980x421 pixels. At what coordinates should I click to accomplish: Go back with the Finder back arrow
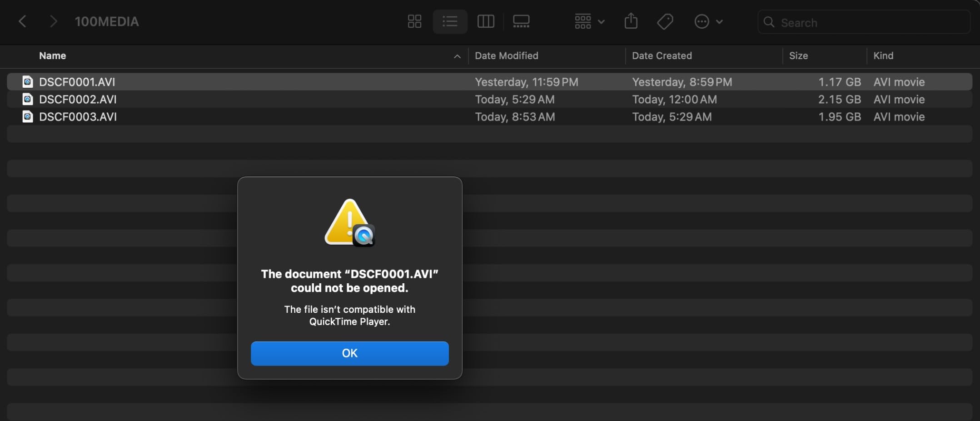22,21
